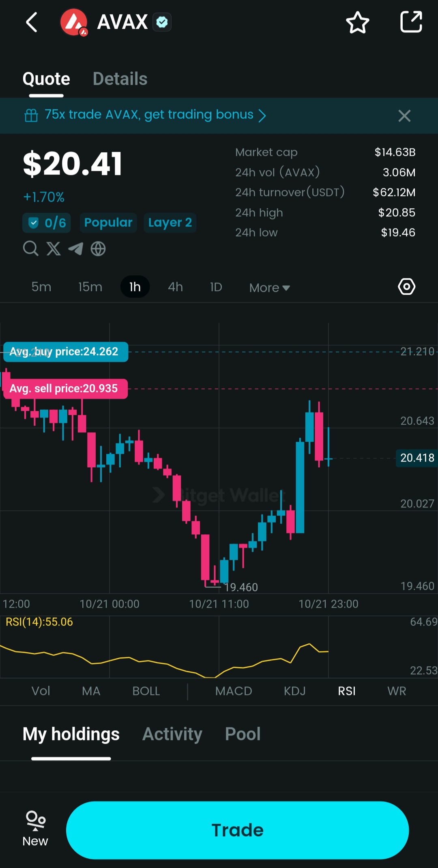Viewport: 438px width, 868px height.
Task: Tap the Layer 2 tag
Action: (170, 223)
